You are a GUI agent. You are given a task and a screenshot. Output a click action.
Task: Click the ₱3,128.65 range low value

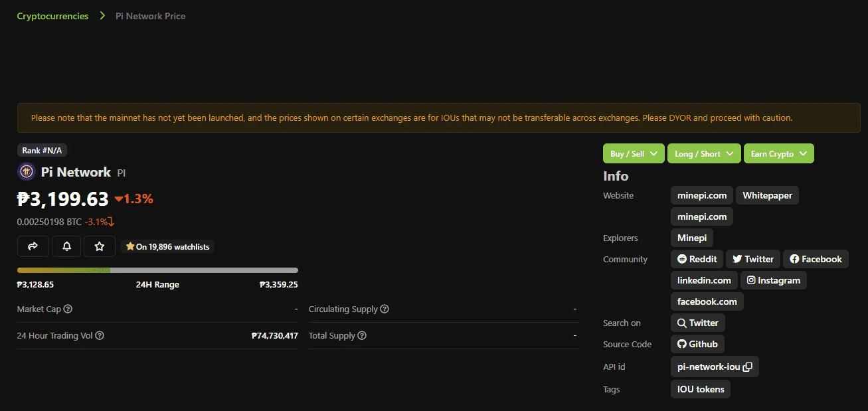click(35, 284)
